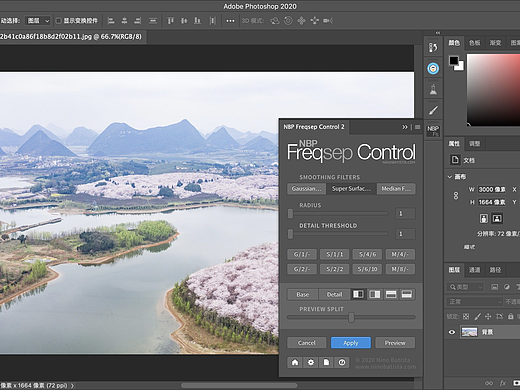Click the lock position move icon
520x390 pixels.
pos(488,316)
